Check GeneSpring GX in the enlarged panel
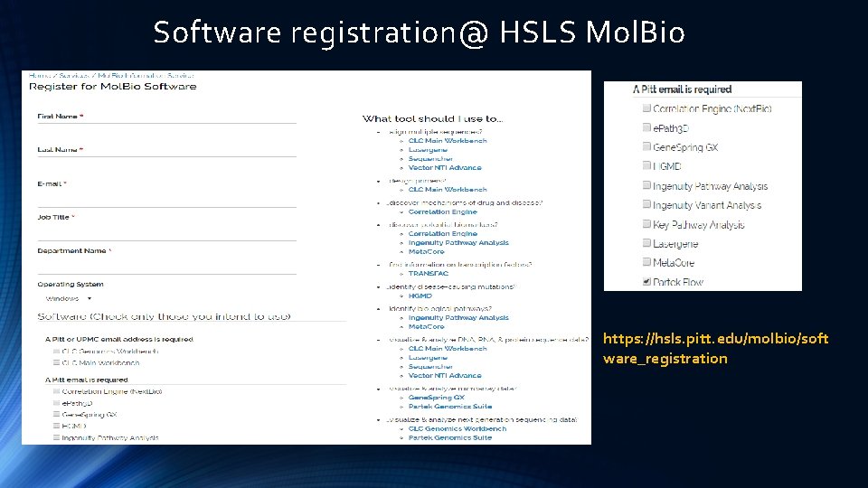 (646, 146)
